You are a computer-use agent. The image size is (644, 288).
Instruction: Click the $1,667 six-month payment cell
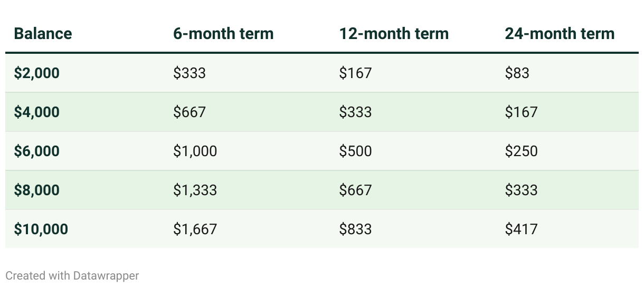[195, 229]
